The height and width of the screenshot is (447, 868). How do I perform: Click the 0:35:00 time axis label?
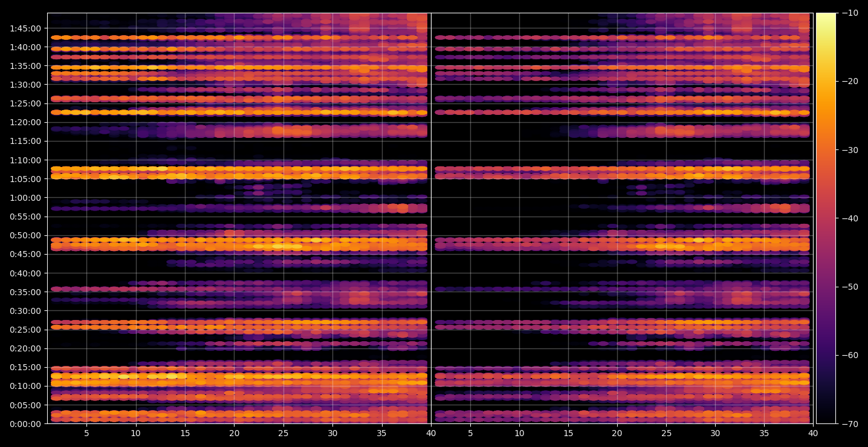click(x=25, y=292)
